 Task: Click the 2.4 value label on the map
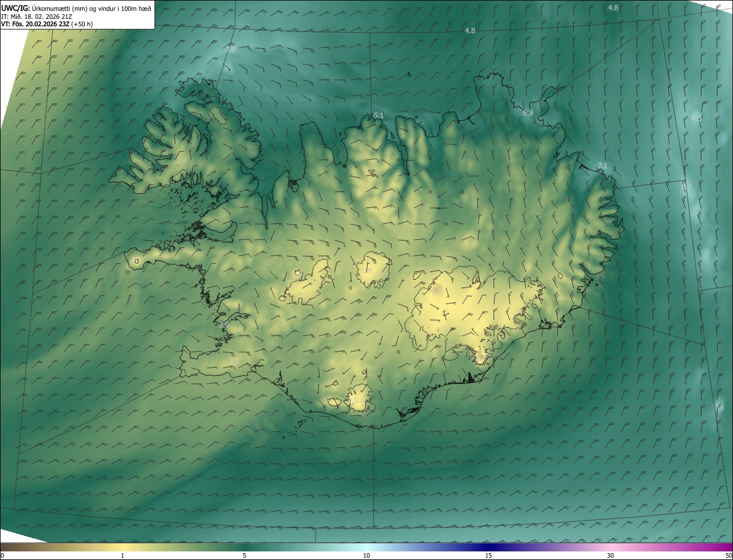click(x=182, y=161)
